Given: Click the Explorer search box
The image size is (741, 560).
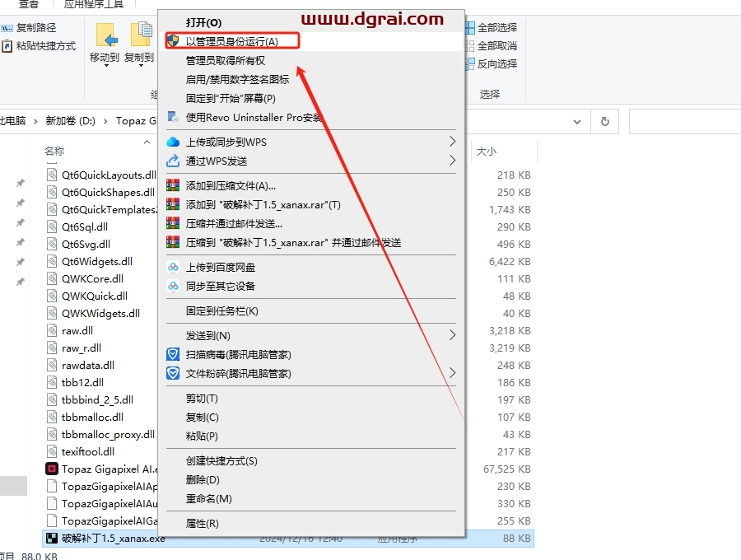Looking at the screenshot, I should [x=685, y=121].
